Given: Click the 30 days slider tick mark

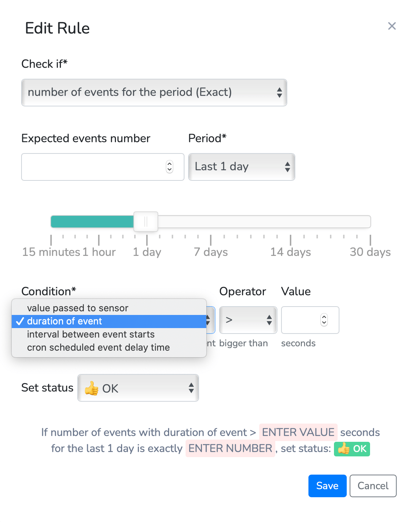Looking at the screenshot, I should [370, 240].
